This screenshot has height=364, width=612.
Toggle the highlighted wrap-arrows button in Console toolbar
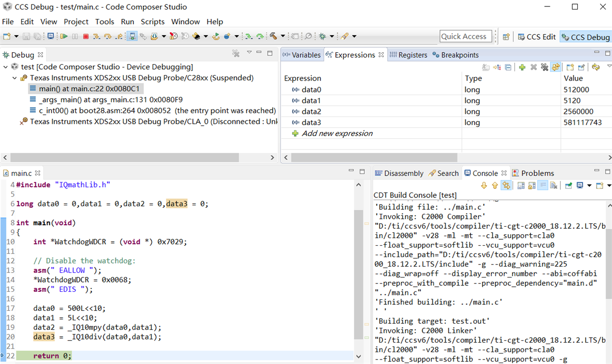pyautogui.click(x=506, y=185)
